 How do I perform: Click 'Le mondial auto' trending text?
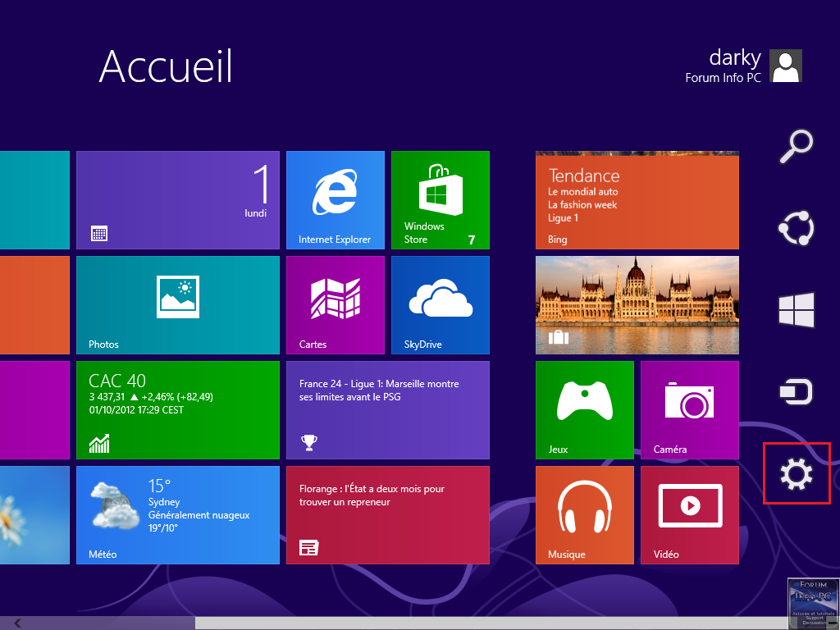click(583, 192)
